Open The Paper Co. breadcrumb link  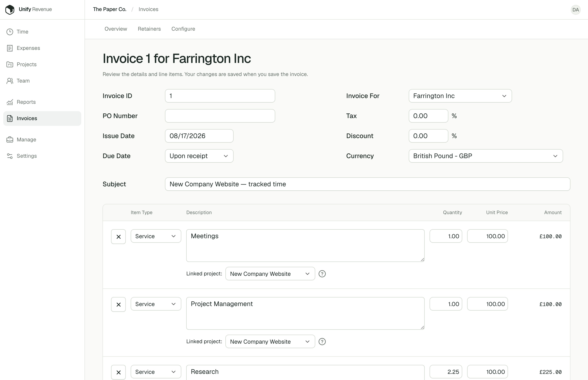click(x=110, y=9)
